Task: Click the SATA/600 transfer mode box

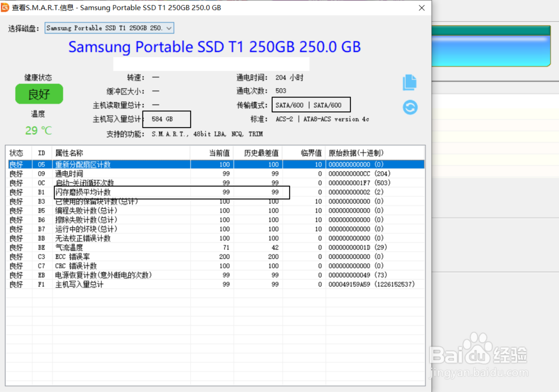Action: tap(311, 105)
